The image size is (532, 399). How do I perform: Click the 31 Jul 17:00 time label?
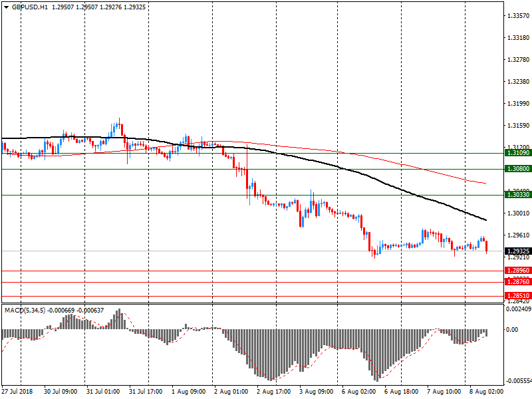pos(146,392)
